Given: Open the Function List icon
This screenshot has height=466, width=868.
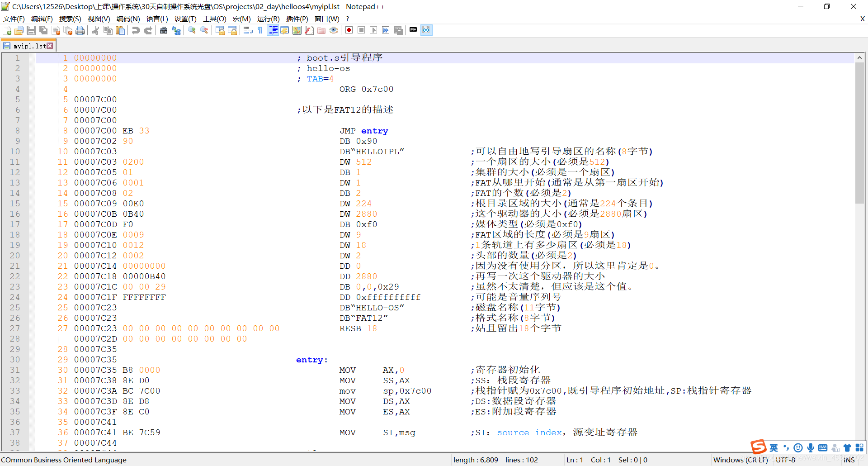Looking at the screenshot, I should point(309,30).
